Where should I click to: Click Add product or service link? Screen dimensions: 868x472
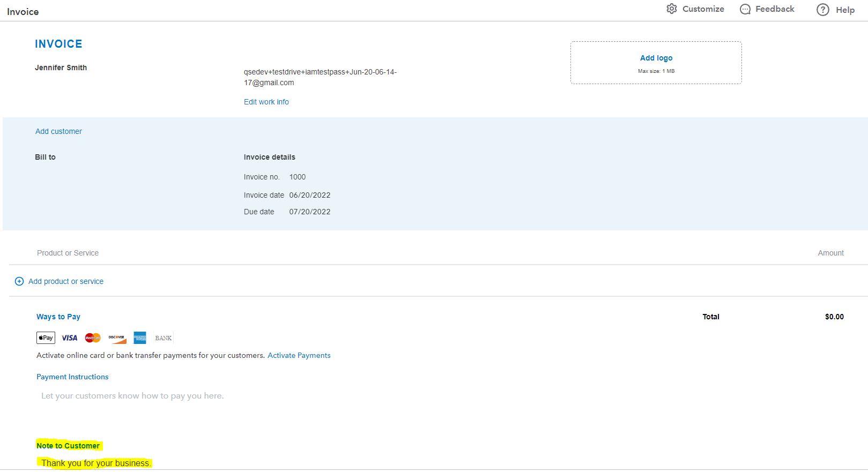coord(65,281)
